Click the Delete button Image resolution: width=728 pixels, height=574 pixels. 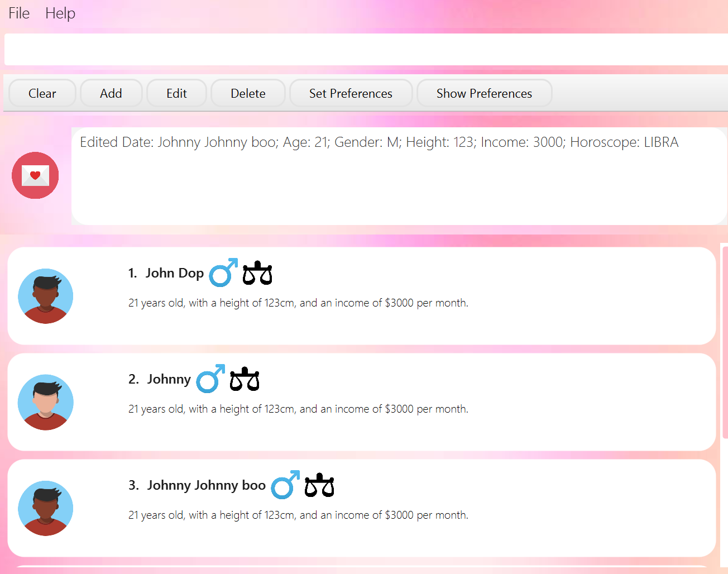[248, 93]
